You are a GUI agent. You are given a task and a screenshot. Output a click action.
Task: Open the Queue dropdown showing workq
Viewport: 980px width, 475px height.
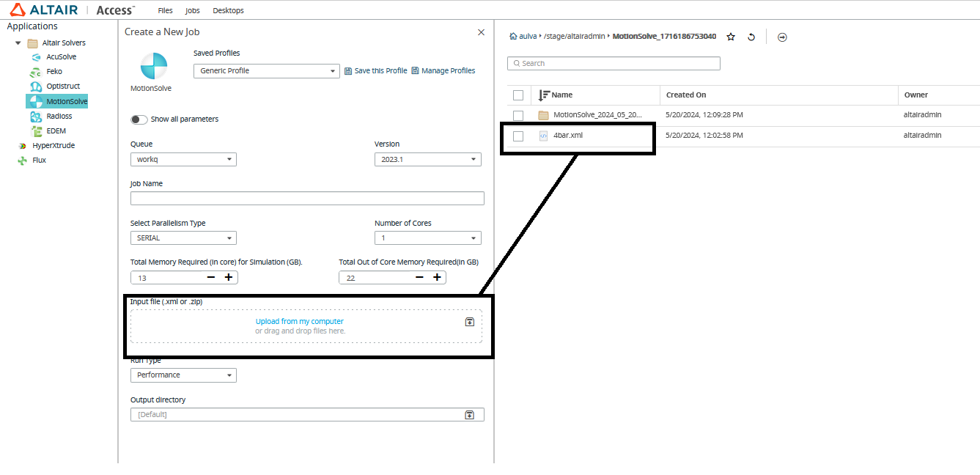click(x=183, y=159)
